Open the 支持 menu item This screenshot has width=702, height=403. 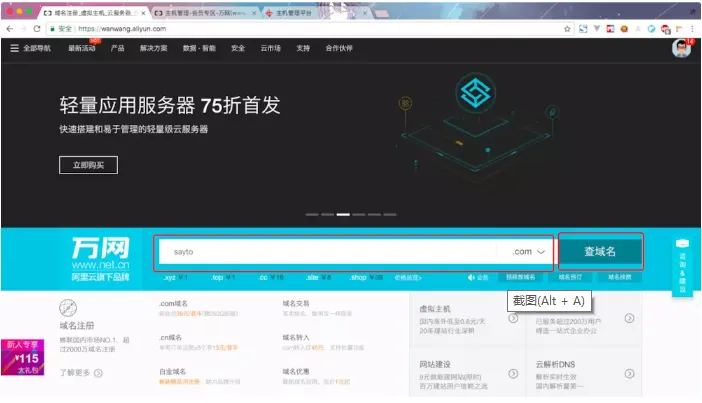[303, 48]
